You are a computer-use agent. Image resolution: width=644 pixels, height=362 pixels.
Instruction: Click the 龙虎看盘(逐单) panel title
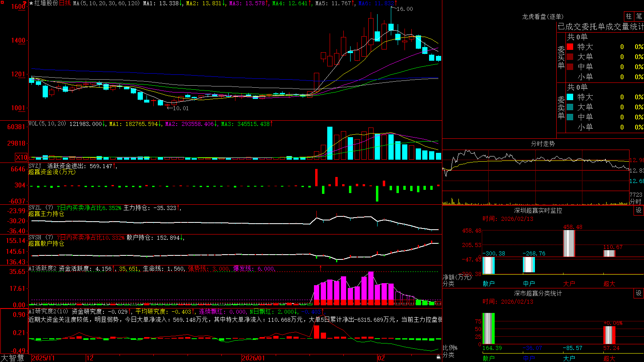coord(543,16)
